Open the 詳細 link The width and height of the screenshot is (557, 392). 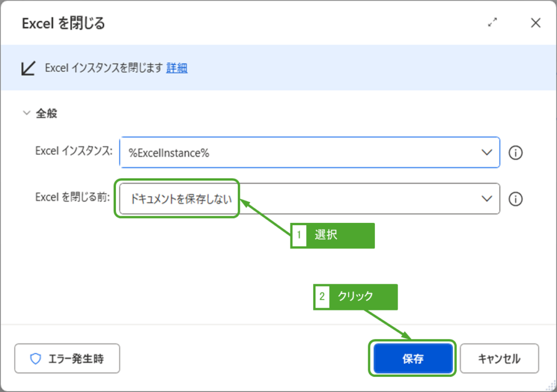click(x=177, y=68)
